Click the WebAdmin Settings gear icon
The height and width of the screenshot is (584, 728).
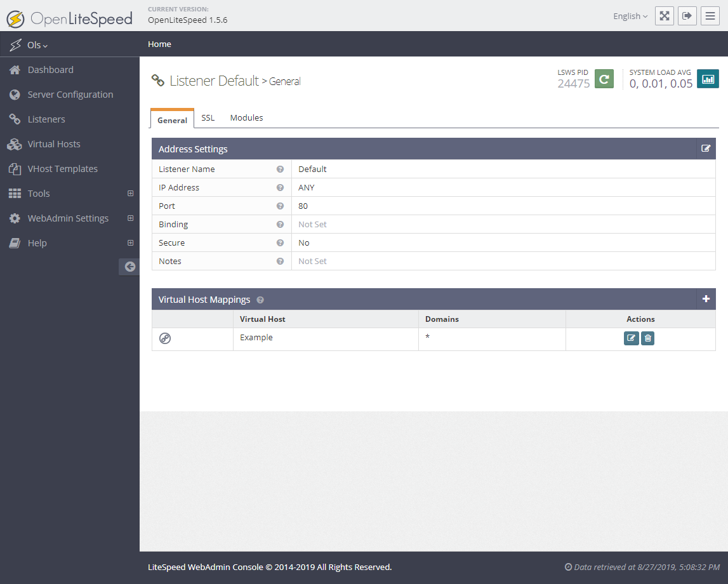click(15, 218)
